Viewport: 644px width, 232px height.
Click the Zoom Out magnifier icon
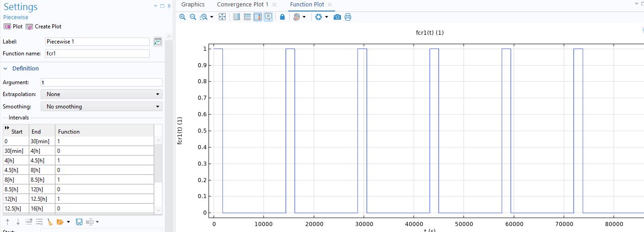tap(193, 17)
